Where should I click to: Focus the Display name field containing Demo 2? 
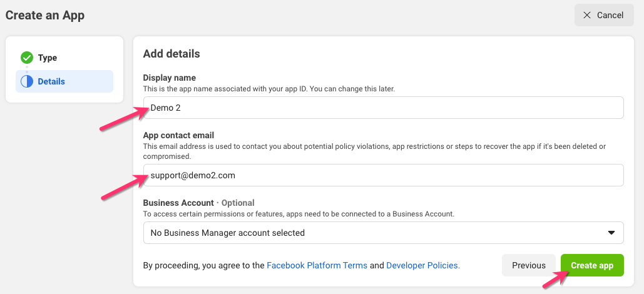click(x=383, y=108)
